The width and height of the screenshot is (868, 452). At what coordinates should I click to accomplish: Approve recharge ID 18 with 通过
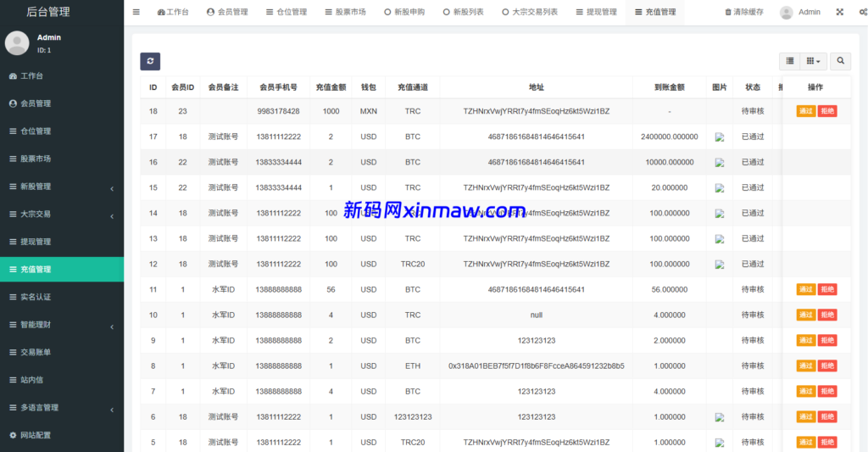click(x=806, y=111)
